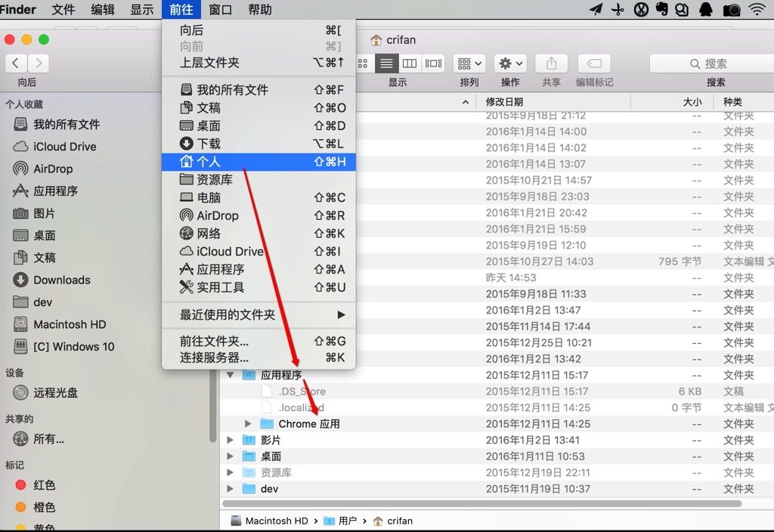
Task: Click the 编辑标记 edit tags icon
Action: [x=593, y=63]
